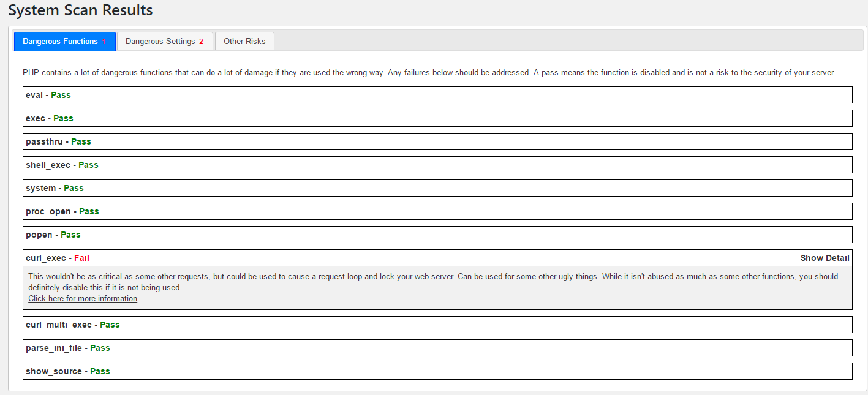This screenshot has height=395, width=868.
Task: Click the red badge on Dangerous Settings
Action: tap(201, 42)
